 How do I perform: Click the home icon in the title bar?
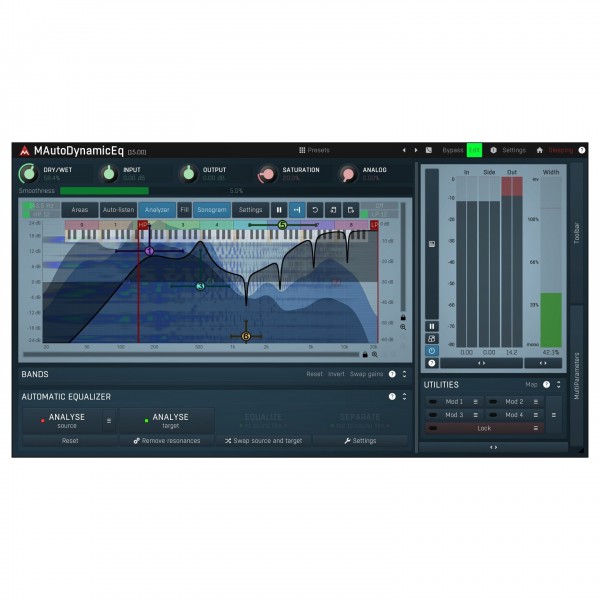click(540, 150)
